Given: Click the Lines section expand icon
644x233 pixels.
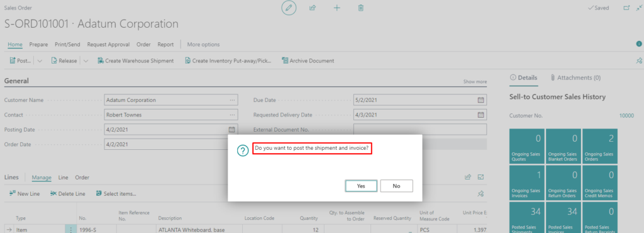Looking at the screenshot, I should pyautogui.click(x=481, y=177).
